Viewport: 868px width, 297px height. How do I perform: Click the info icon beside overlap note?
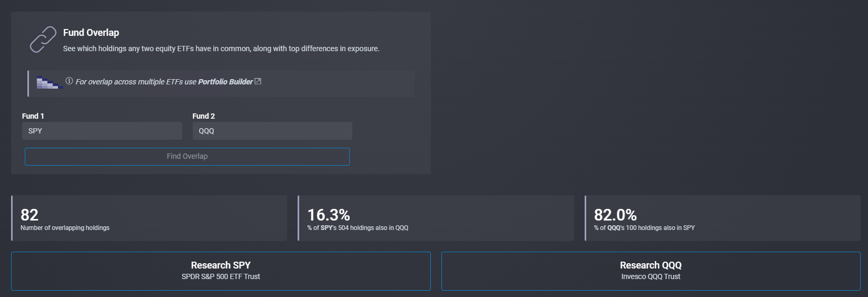pos(69,81)
